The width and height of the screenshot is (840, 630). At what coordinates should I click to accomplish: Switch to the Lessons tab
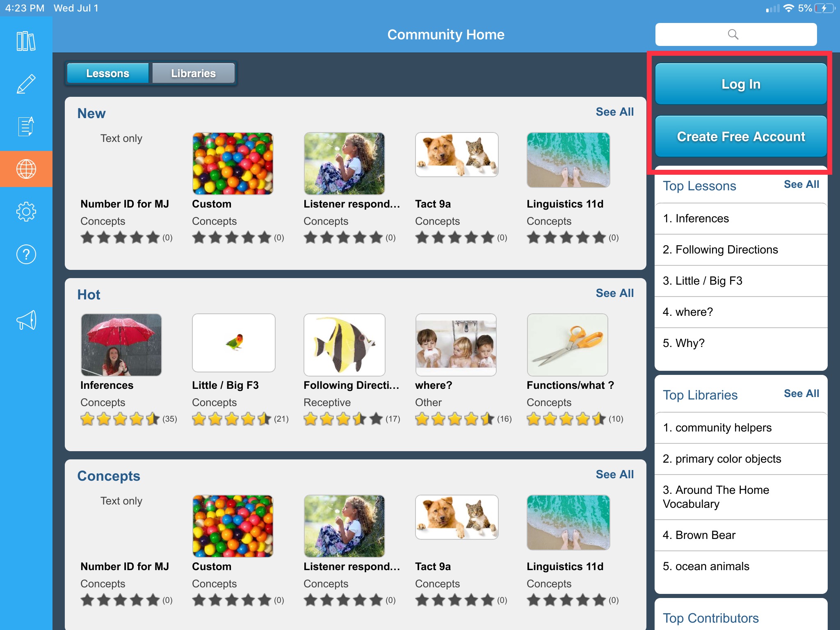pyautogui.click(x=107, y=73)
